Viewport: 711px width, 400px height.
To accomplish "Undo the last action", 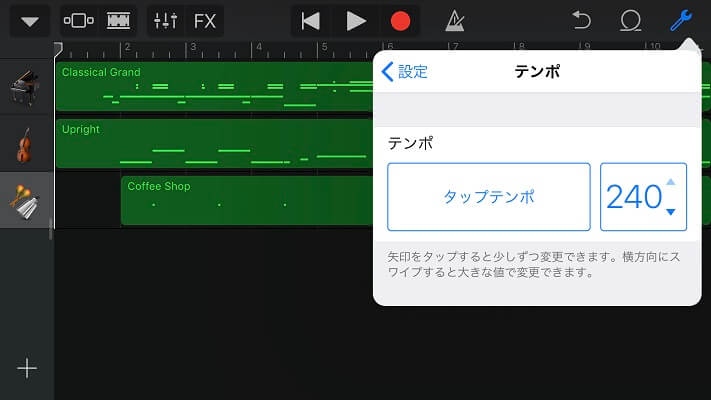I will click(x=582, y=21).
